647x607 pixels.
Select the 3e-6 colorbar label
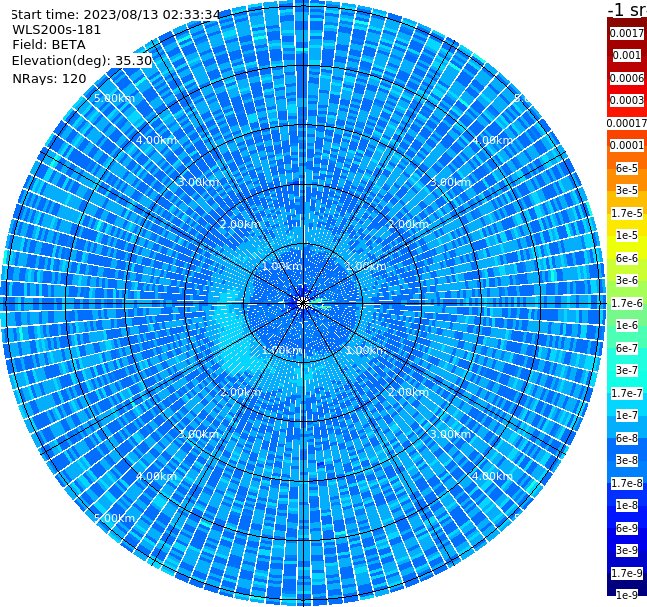coord(627,280)
